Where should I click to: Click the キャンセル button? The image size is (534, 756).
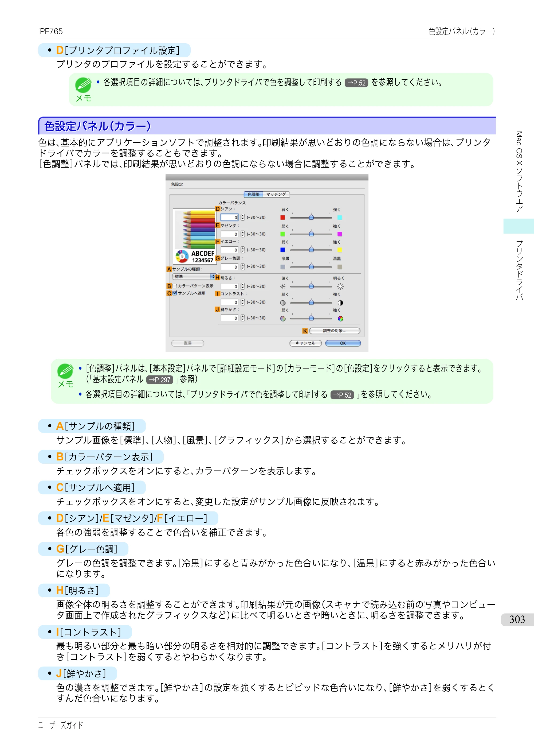pyautogui.click(x=305, y=343)
